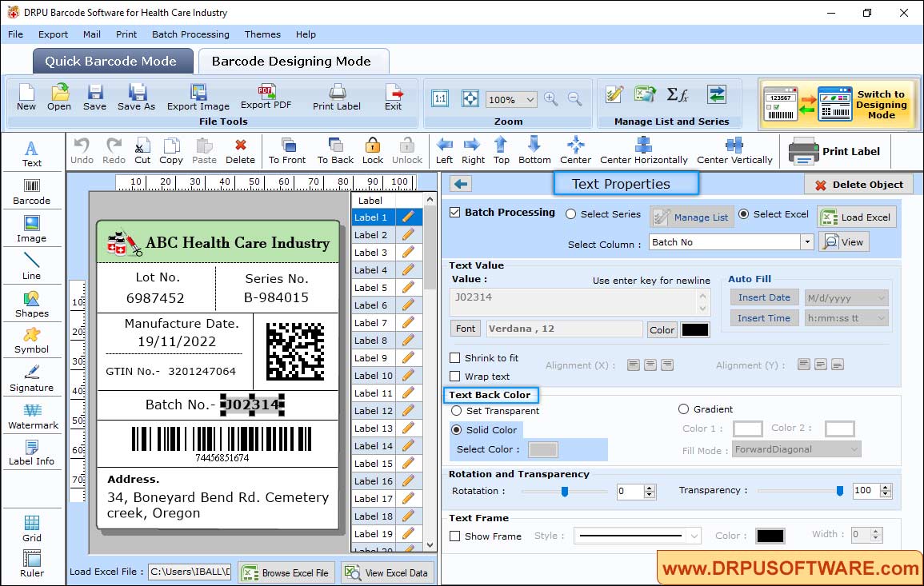Open the frame Style line dropdown
This screenshot has height=586, width=924.
click(x=637, y=536)
